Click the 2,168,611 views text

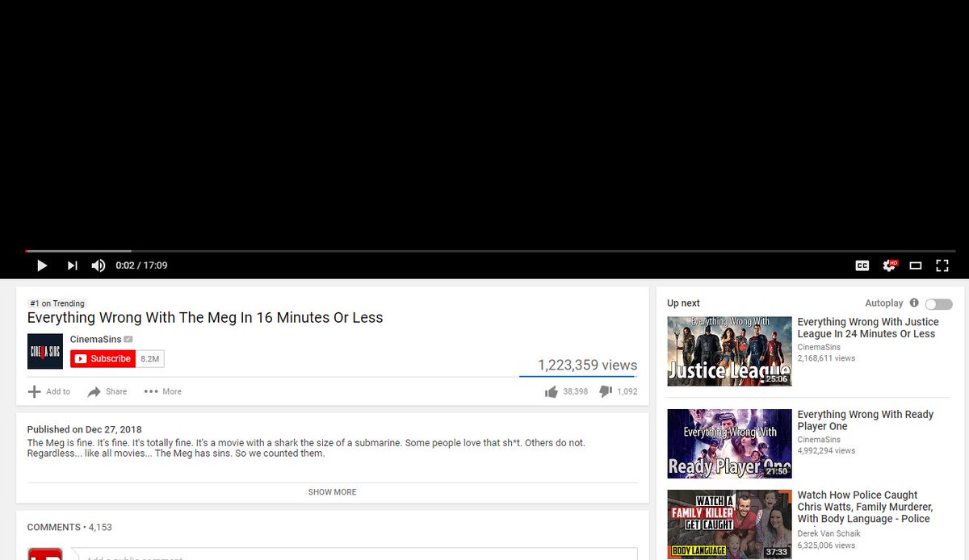[x=826, y=358]
